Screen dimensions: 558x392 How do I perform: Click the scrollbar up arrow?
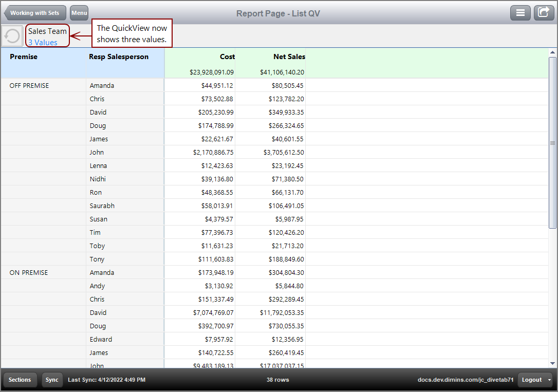tap(553, 51)
